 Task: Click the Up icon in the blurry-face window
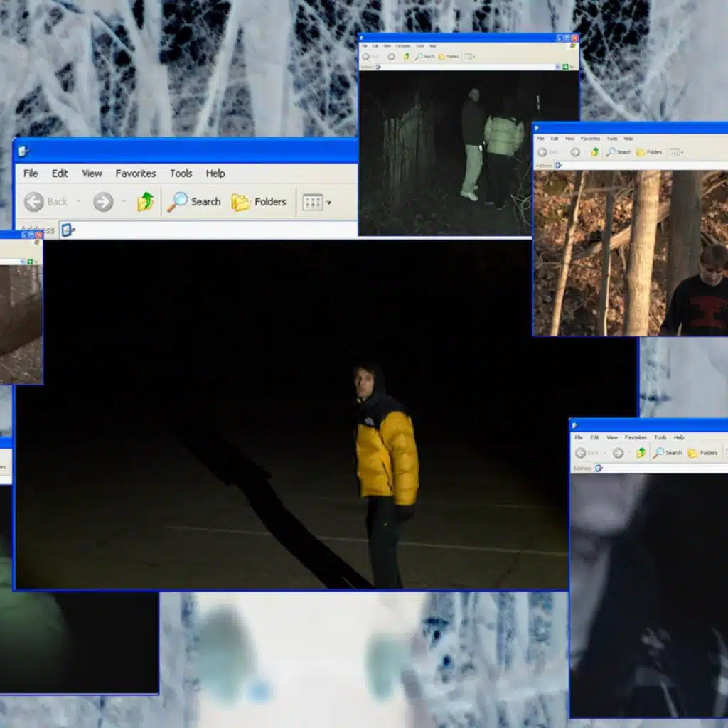pos(641,453)
